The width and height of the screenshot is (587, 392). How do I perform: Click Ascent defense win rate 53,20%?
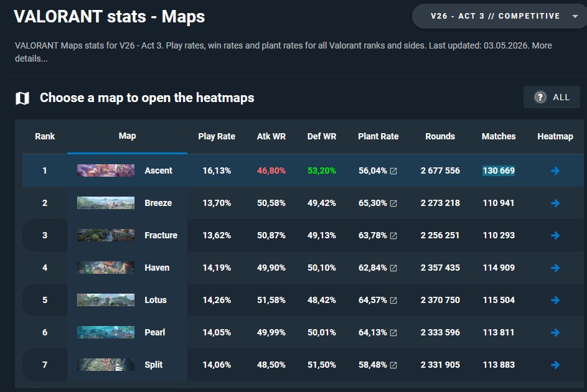322,170
